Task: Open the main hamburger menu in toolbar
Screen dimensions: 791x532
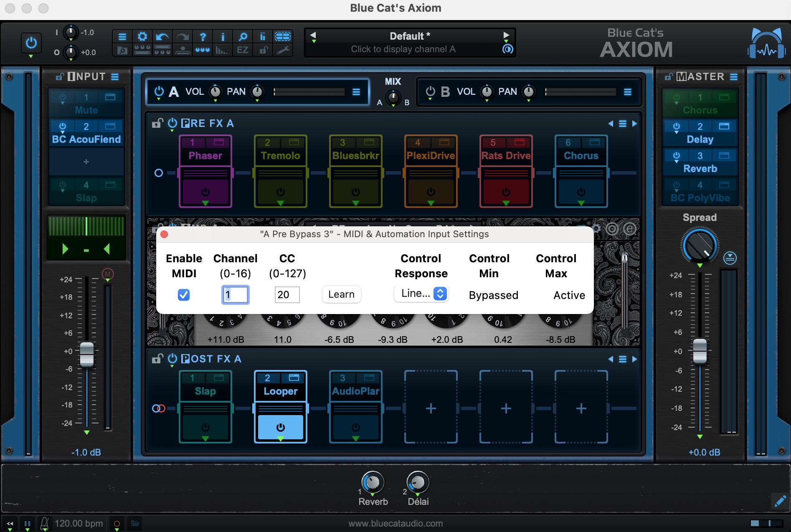Action: [122, 37]
